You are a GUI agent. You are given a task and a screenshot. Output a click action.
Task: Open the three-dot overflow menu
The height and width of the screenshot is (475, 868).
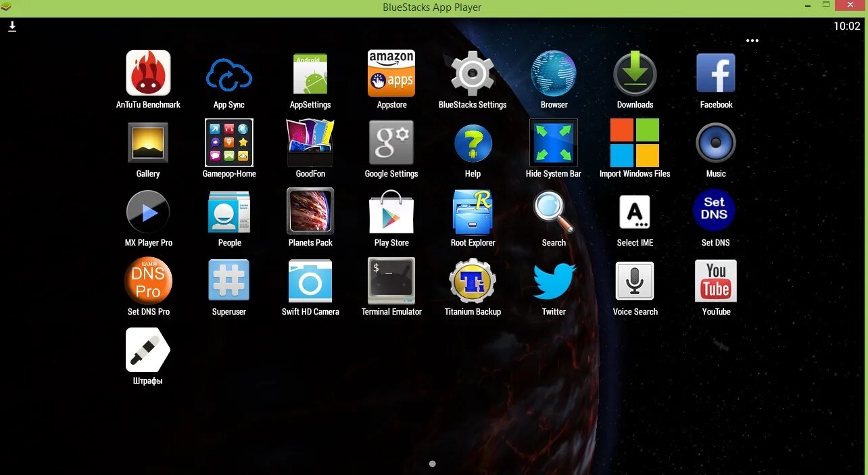tap(752, 41)
